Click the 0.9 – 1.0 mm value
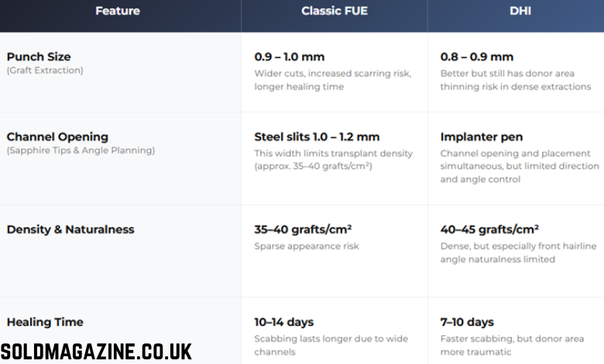604x364 pixels. (290, 57)
